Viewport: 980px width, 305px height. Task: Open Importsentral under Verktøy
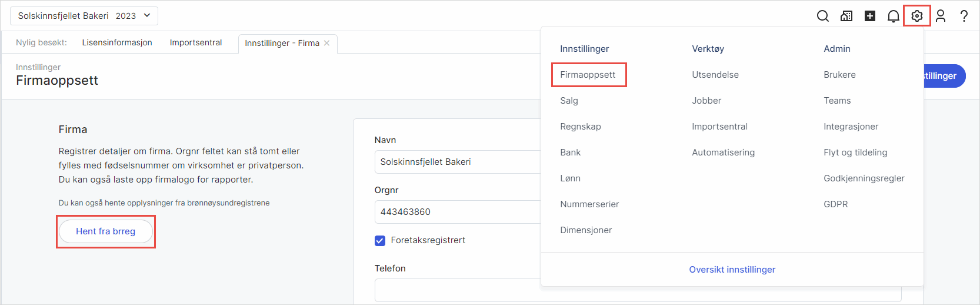point(719,127)
